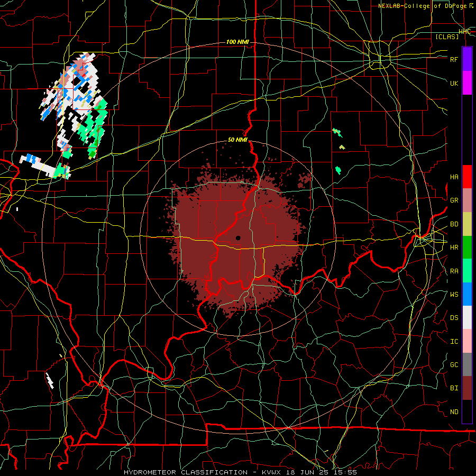Select the dusty-pink GR graupel color swatch
Screen dimensions: 476x476
467,200
